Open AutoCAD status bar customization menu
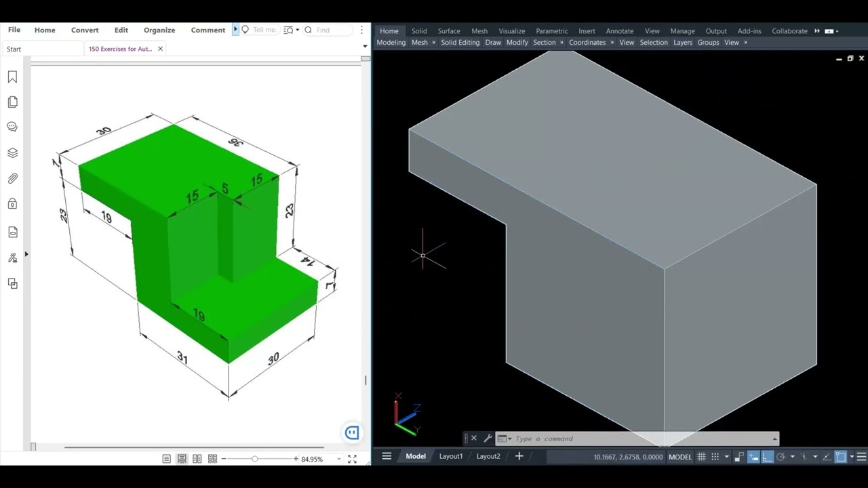The height and width of the screenshot is (488, 868). [862, 457]
